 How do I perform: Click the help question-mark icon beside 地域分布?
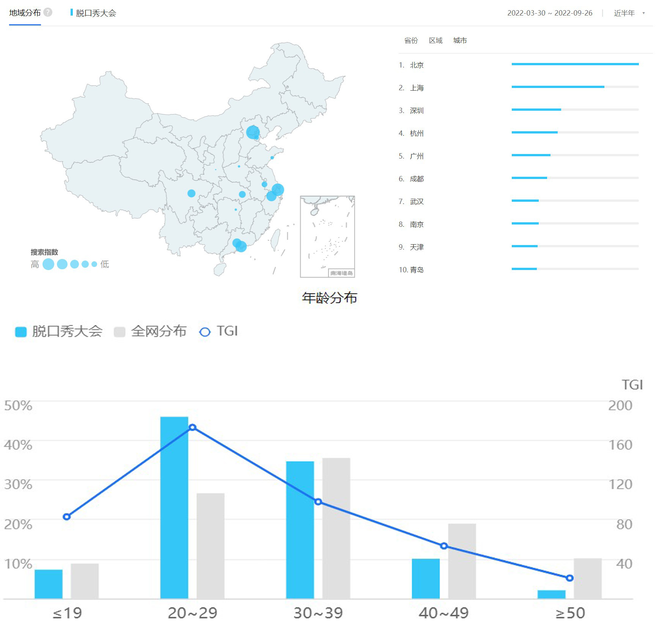(x=48, y=13)
